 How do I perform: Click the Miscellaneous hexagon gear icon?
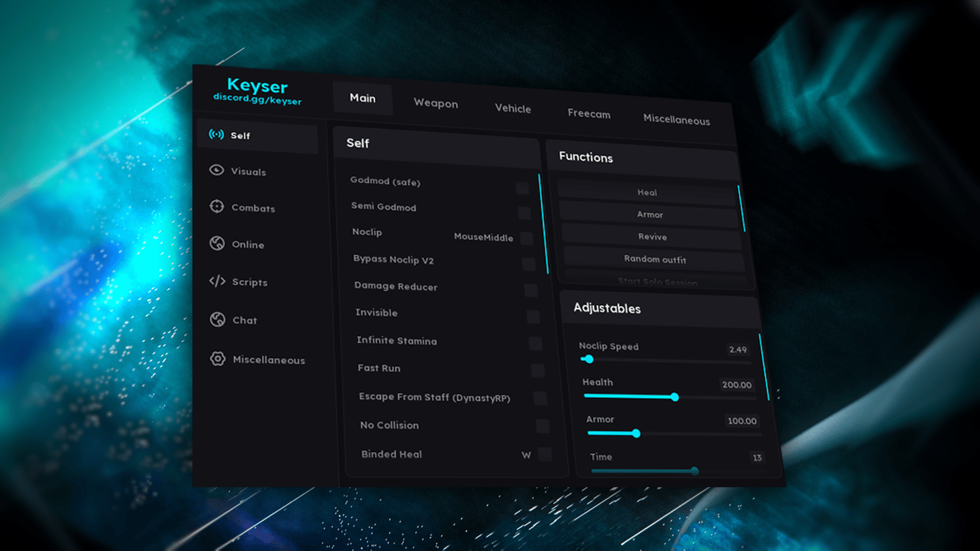coord(217,359)
